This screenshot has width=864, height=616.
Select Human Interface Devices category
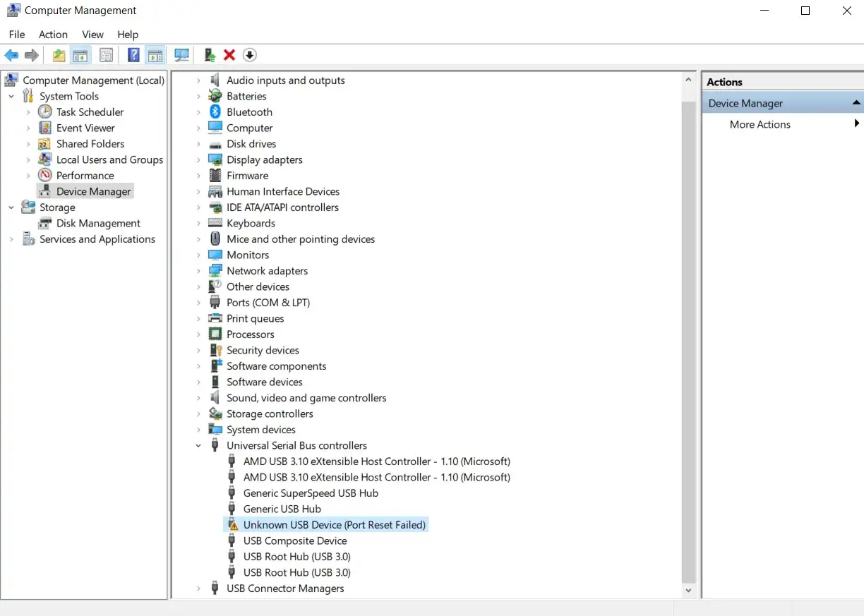pos(283,191)
